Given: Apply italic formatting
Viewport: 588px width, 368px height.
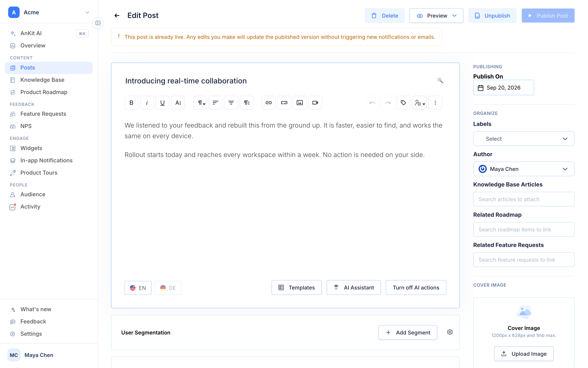Looking at the screenshot, I should click(x=147, y=103).
